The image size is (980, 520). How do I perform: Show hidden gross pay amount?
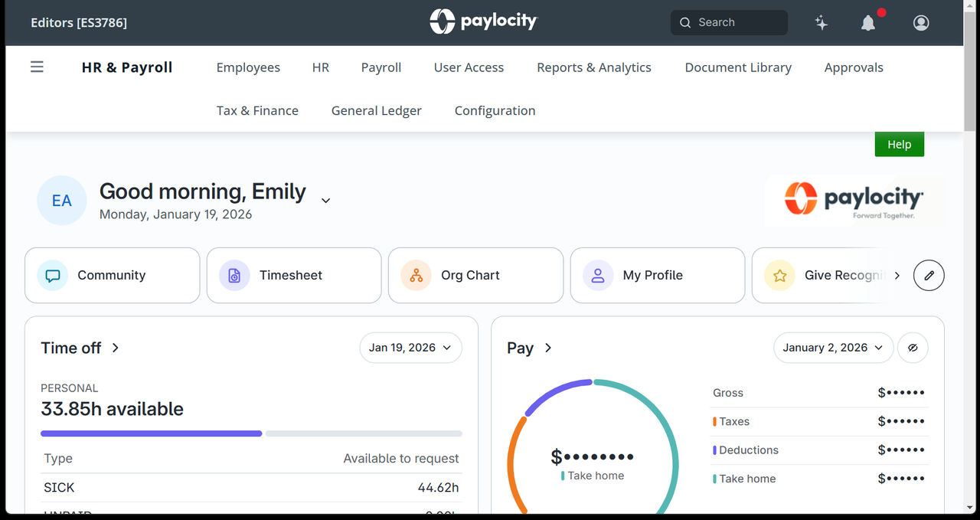tap(901, 392)
